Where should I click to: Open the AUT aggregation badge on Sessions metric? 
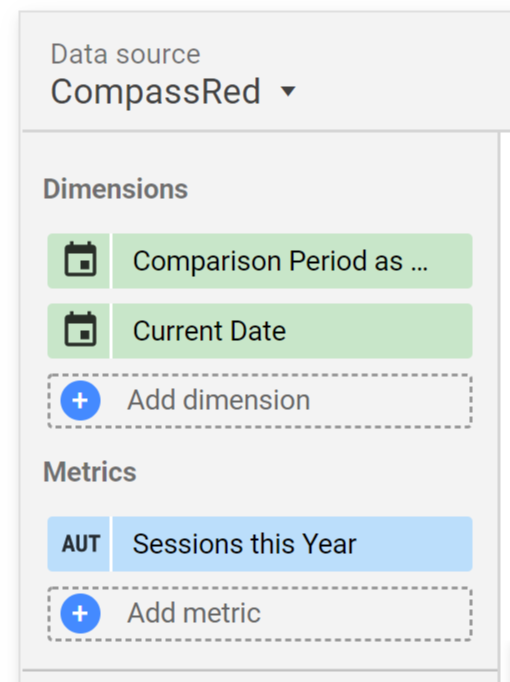tap(79, 544)
